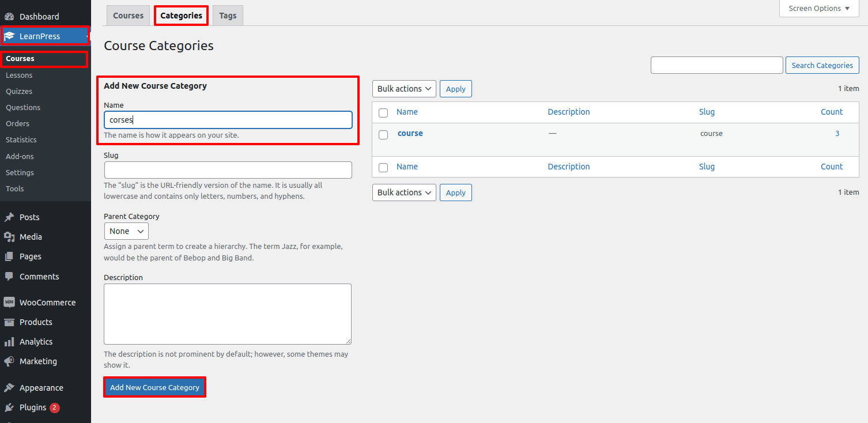Click the Appearance paintbrush icon
This screenshot has width=868, height=423.
point(9,388)
